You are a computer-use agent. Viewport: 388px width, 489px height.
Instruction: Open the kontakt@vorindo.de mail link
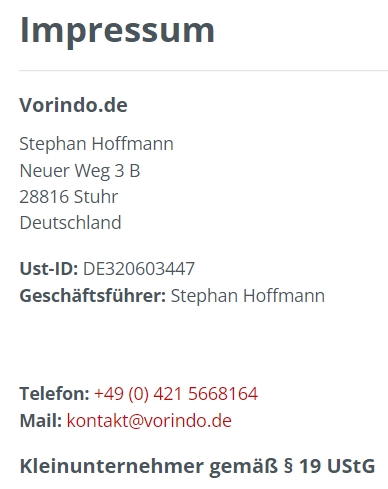pyautogui.click(x=149, y=420)
